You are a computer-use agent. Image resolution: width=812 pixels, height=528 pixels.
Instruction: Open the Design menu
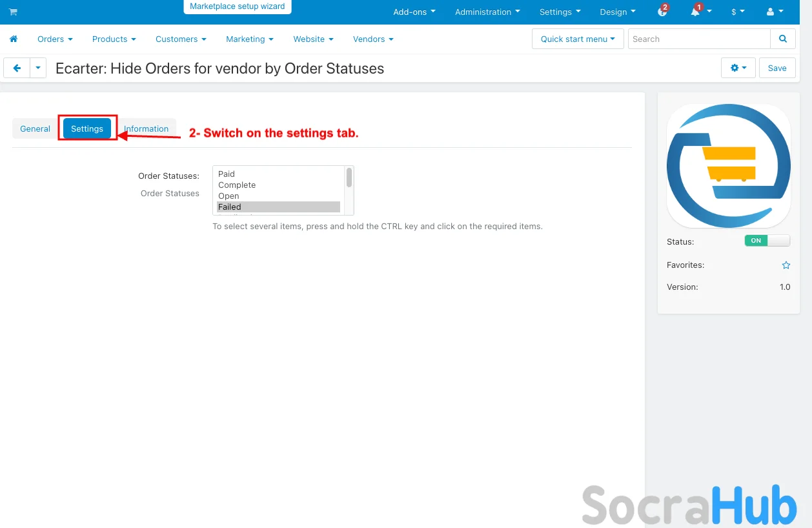click(618, 12)
